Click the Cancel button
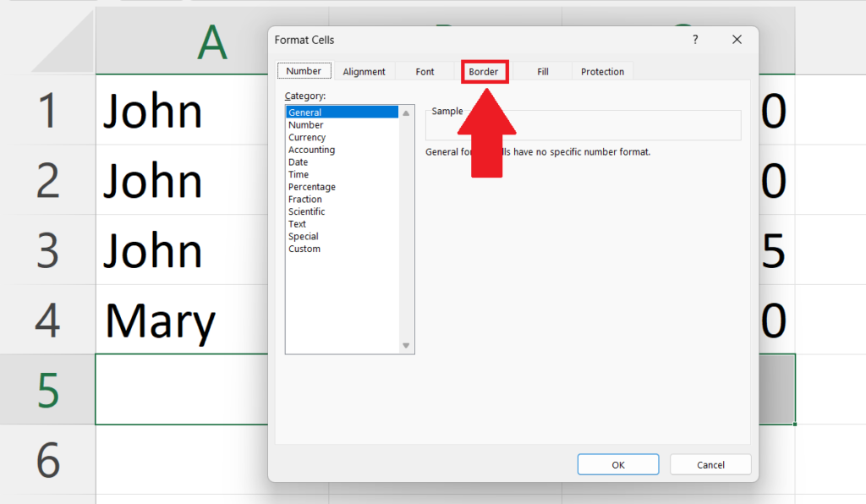This screenshot has width=866, height=504. [x=710, y=465]
